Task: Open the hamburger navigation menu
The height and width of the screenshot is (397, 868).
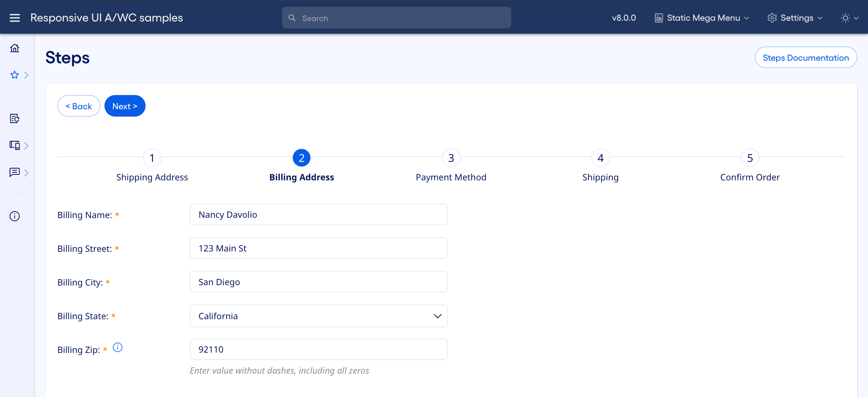Action: tap(15, 18)
